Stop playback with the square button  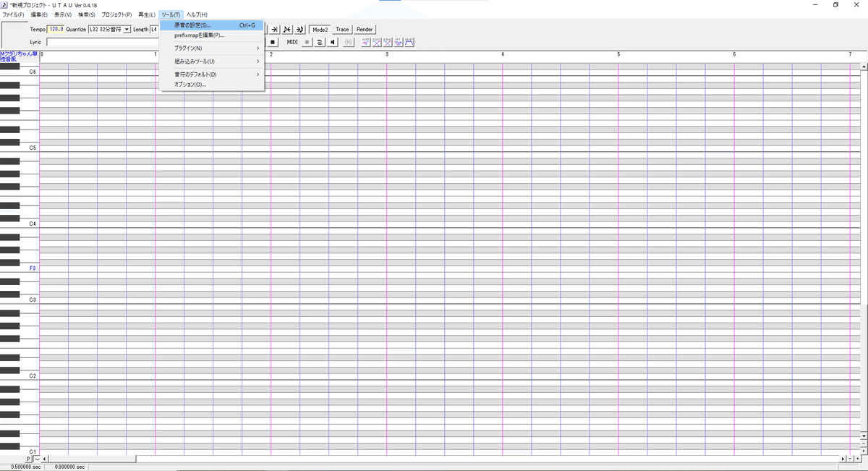click(273, 42)
